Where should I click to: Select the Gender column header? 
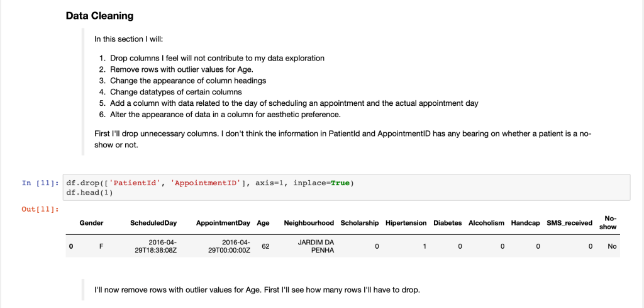tap(91, 223)
